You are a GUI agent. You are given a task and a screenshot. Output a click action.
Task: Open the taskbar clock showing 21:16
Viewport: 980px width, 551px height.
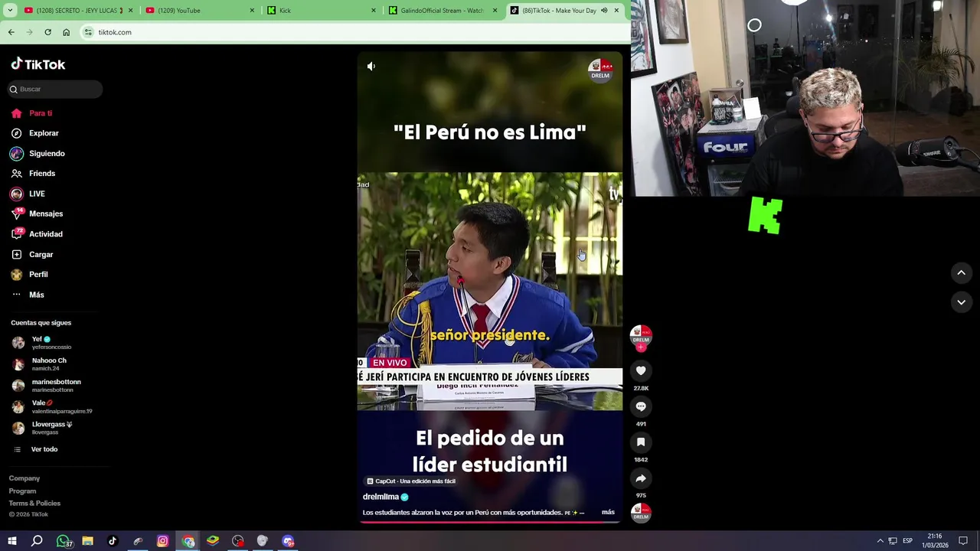click(x=934, y=541)
